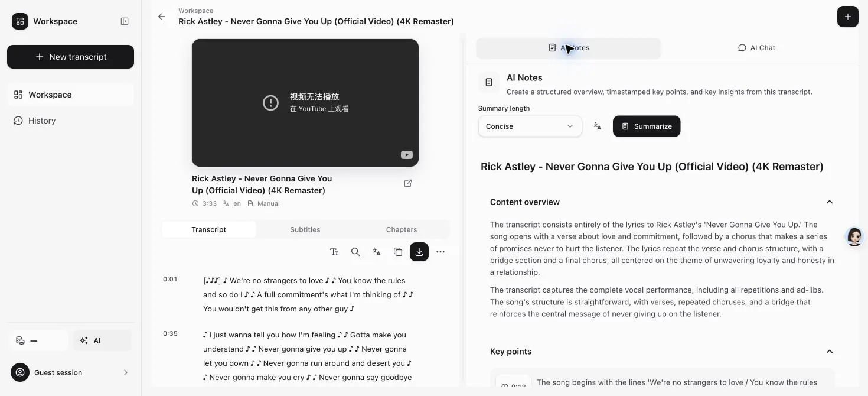Open the 在 YouTube 上观看 link
The width and height of the screenshot is (868, 396).
point(319,109)
